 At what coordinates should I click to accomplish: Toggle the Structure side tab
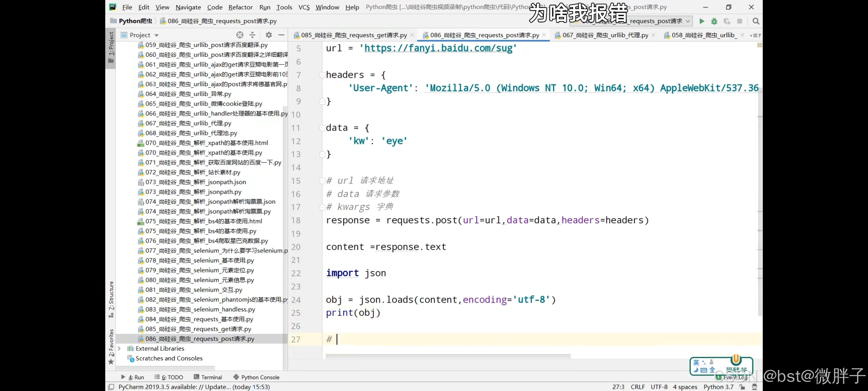click(x=111, y=299)
